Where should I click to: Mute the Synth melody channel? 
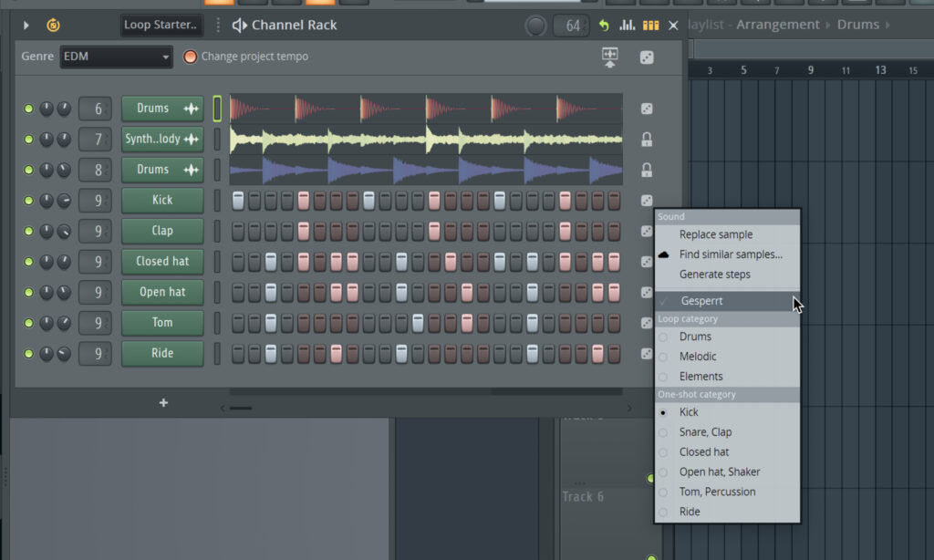coord(28,140)
